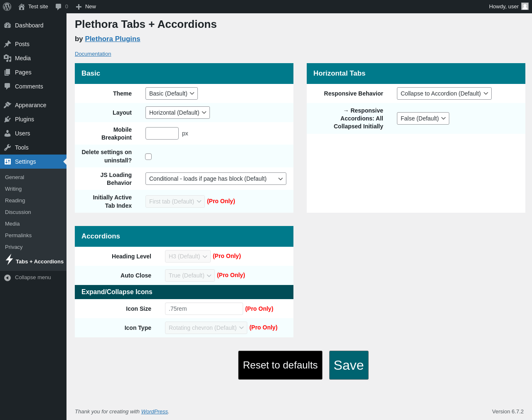This screenshot has width=532, height=420.
Task: Open Discussion settings submenu item
Action: (18, 212)
